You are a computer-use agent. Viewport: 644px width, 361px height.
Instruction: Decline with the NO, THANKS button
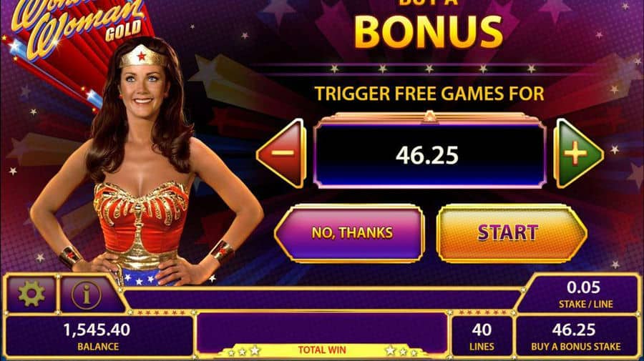(x=349, y=233)
